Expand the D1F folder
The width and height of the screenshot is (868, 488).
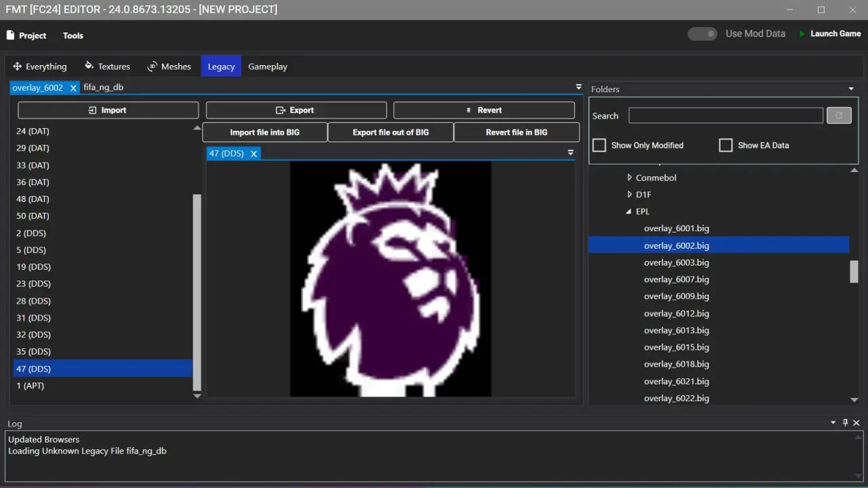coord(629,195)
